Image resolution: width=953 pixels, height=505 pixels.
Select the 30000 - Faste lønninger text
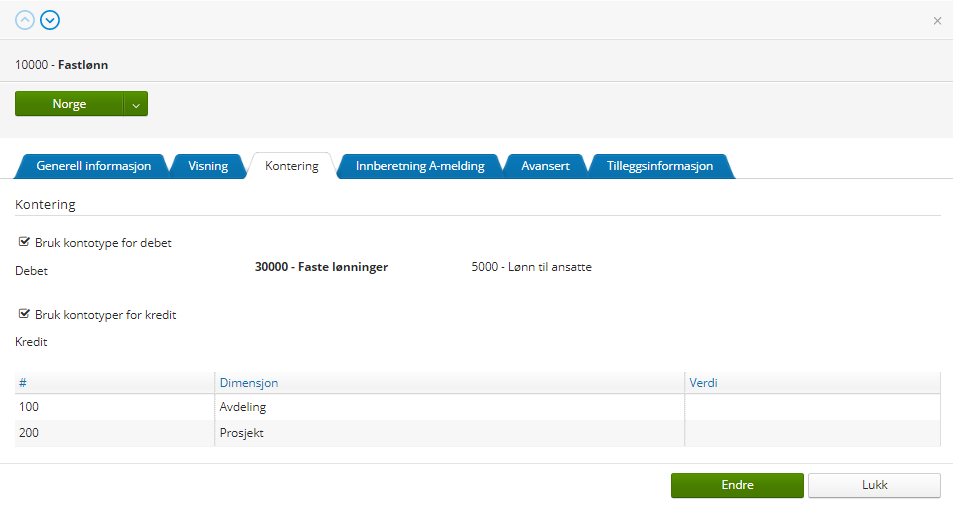click(x=322, y=267)
